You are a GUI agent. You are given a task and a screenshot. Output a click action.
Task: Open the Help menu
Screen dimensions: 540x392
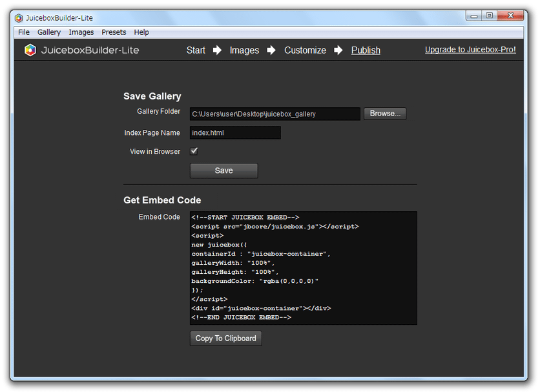click(x=141, y=32)
